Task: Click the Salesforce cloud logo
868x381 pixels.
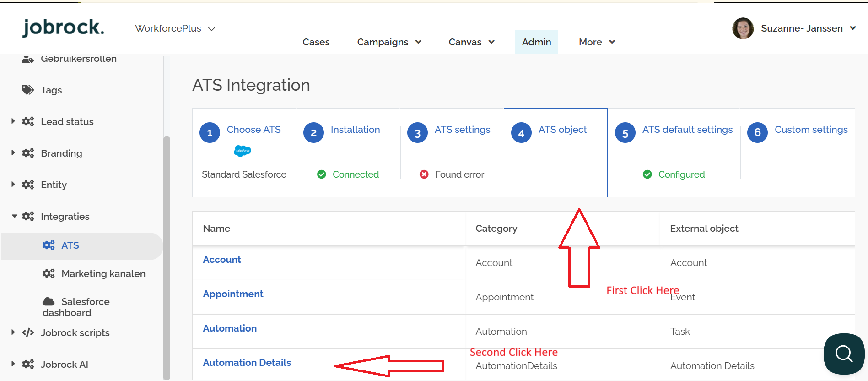Action: (243, 151)
